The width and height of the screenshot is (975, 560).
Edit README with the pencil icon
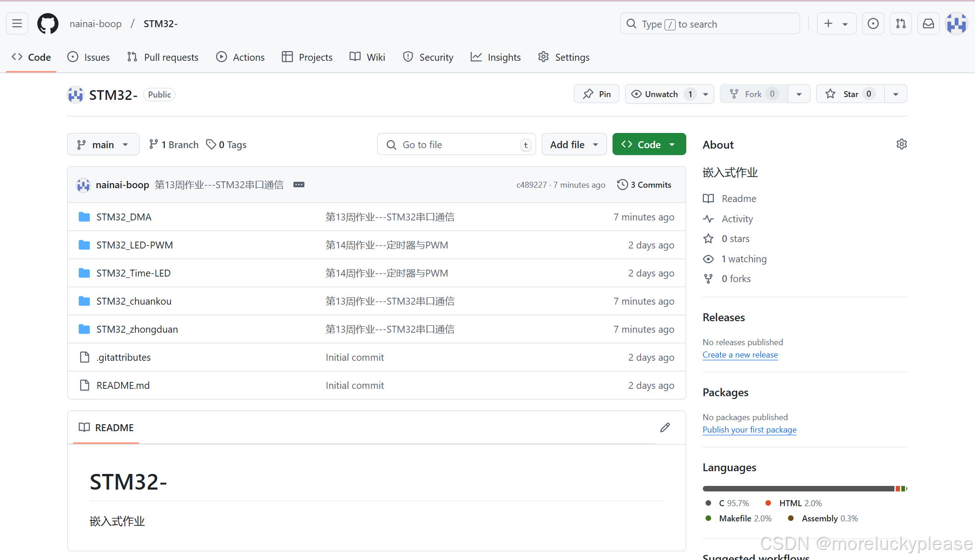click(665, 427)
